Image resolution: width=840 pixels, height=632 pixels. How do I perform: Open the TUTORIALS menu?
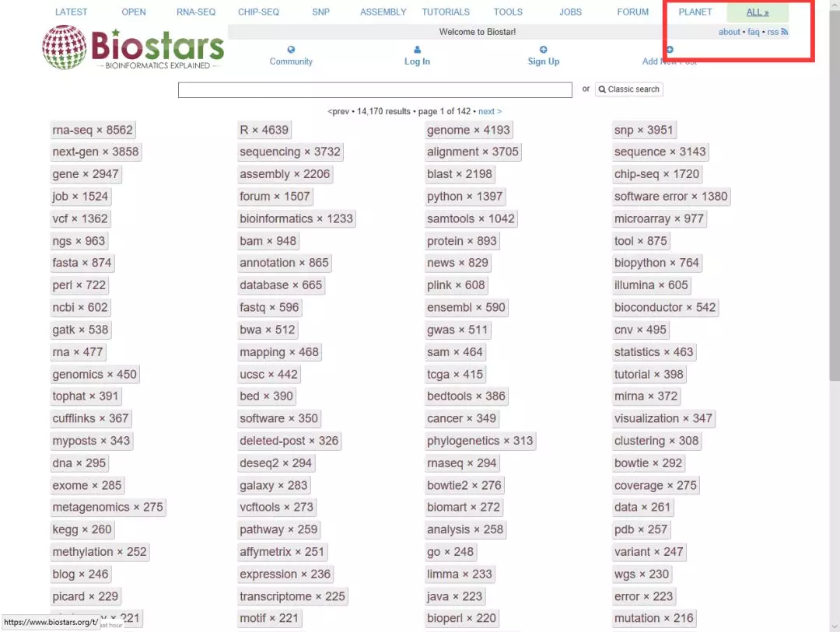[x=446, y=12]
